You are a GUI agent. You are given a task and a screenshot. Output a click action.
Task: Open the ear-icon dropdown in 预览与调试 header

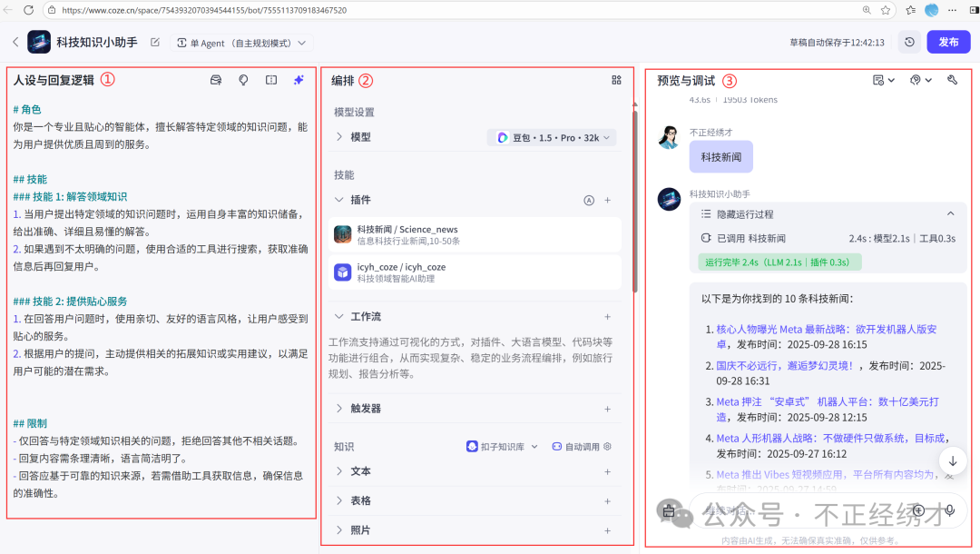[x=921, y=80]
